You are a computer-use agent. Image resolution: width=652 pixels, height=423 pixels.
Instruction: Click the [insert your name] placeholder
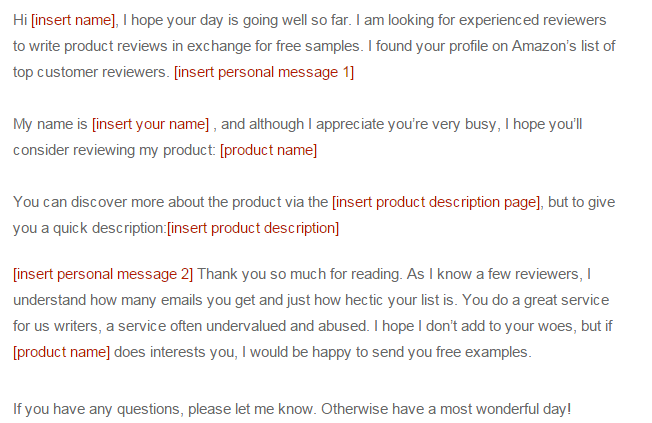[151, 124]
